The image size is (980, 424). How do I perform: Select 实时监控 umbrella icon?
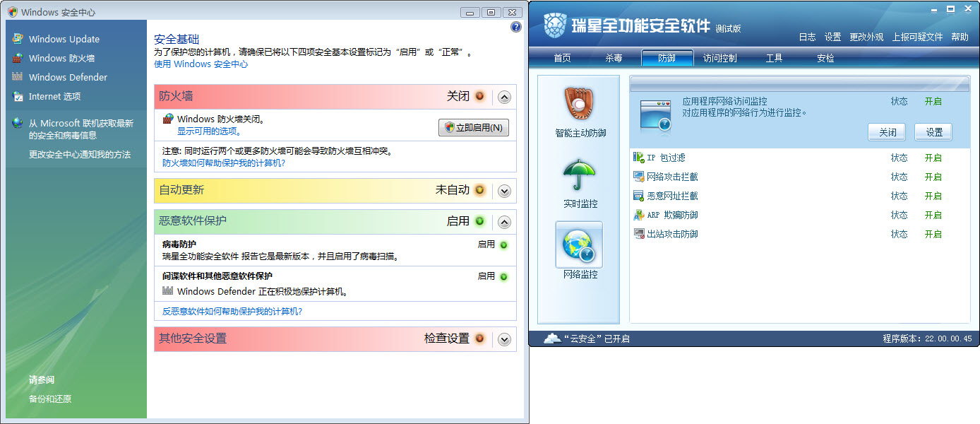tap(580, 175)
